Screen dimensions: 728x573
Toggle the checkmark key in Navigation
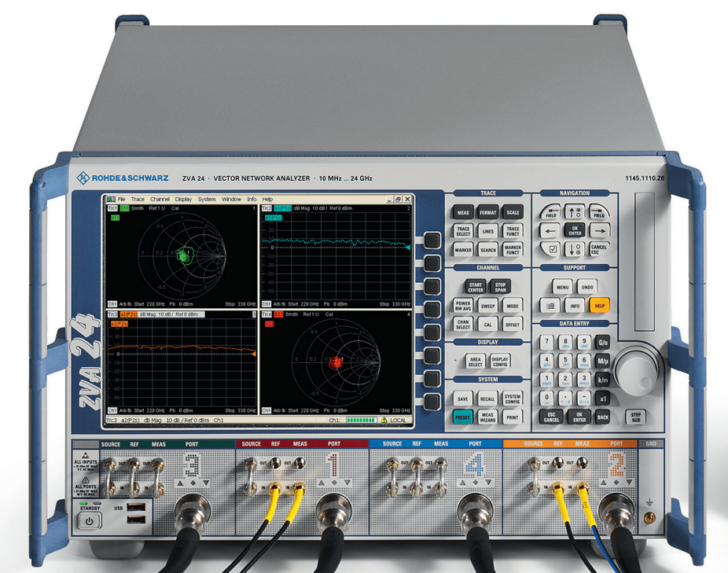point(552,249)
